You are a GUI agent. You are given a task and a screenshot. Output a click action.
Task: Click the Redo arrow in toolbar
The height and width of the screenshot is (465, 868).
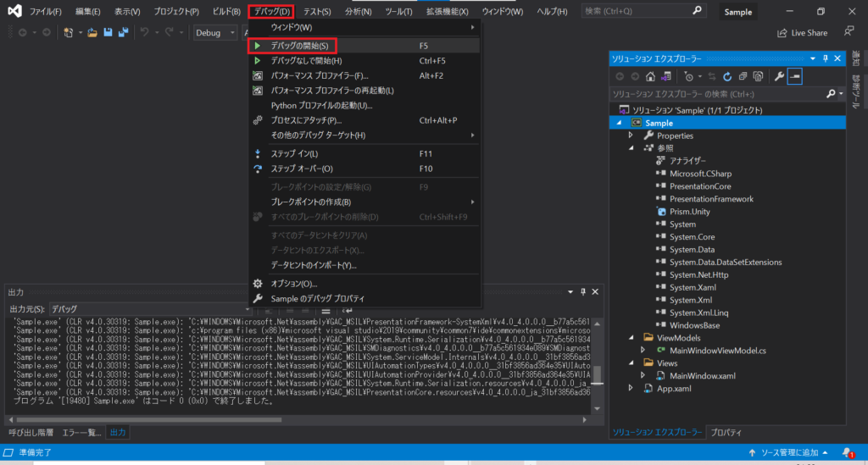170,33
